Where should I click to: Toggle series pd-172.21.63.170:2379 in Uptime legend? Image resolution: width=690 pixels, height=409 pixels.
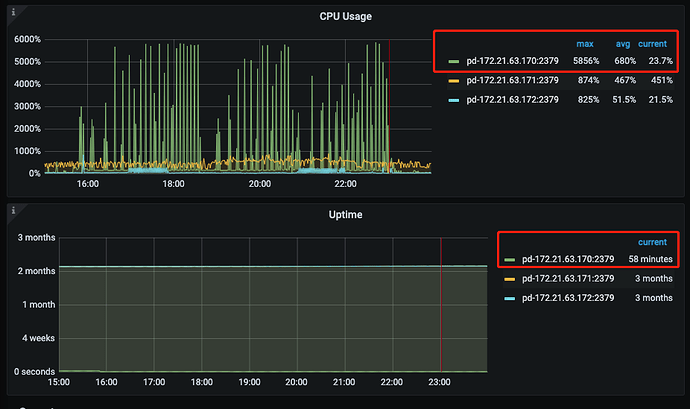[x=568, y=259]
